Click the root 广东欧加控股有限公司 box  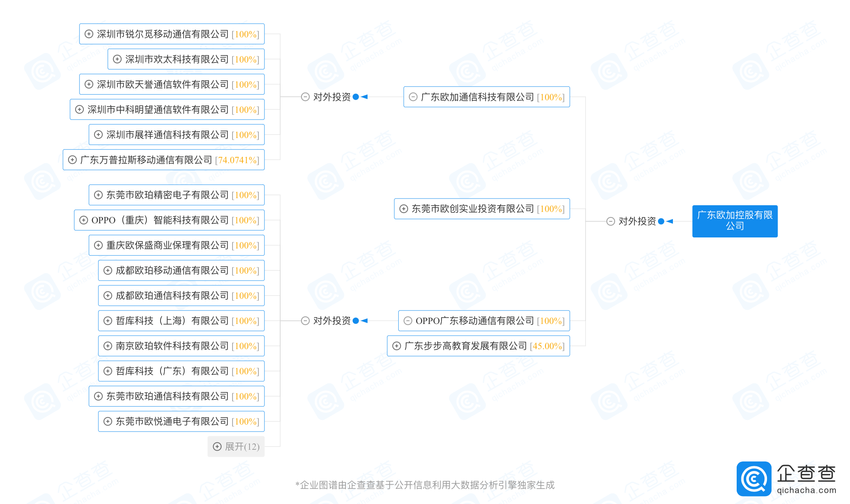[735, 221]
